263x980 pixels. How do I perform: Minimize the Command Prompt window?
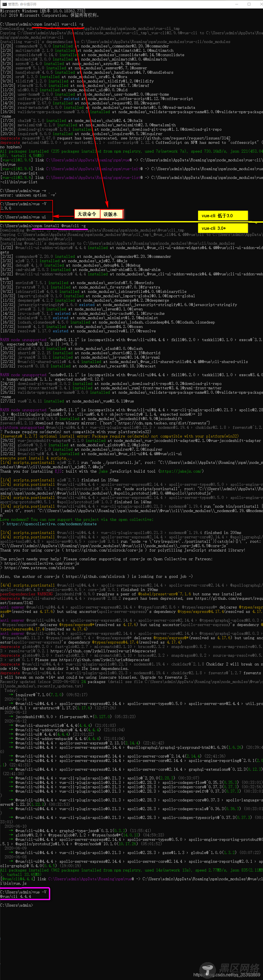click(237, 4)
